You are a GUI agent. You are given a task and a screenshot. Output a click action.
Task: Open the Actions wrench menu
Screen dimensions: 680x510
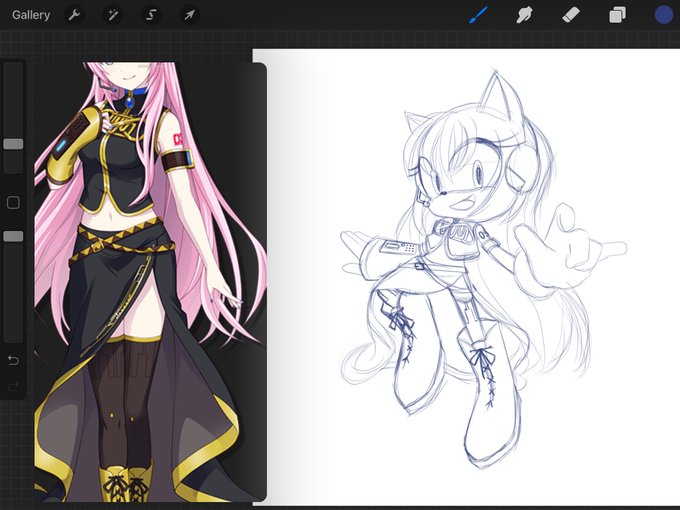(74, 15)
